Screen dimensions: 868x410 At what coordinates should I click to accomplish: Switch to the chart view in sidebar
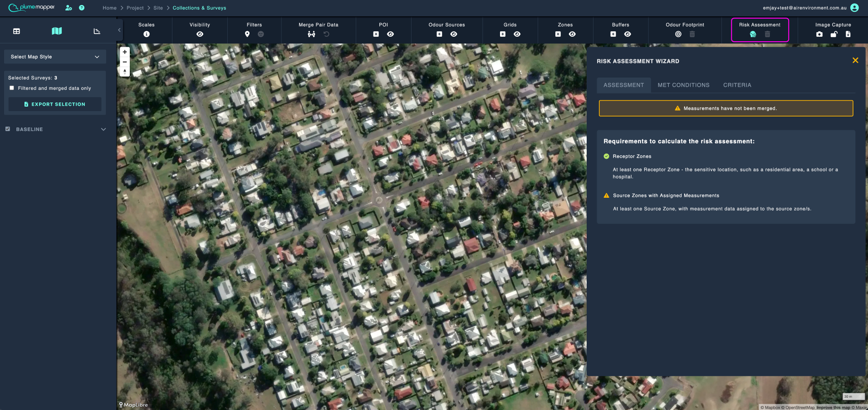(x=97, y=31)
